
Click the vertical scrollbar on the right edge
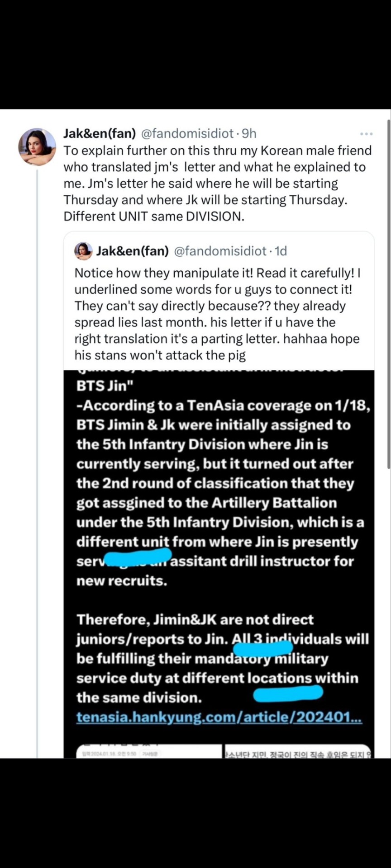click(388, 294)
